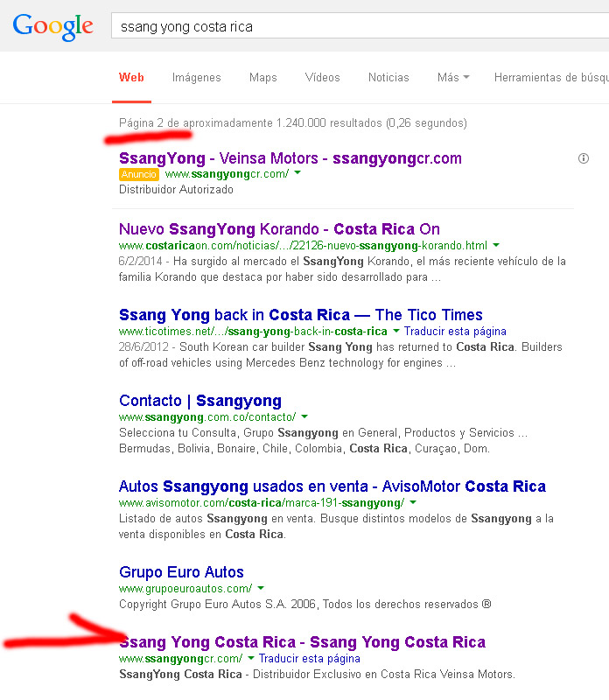Open the Noticias tab

(x=388, y=78)
